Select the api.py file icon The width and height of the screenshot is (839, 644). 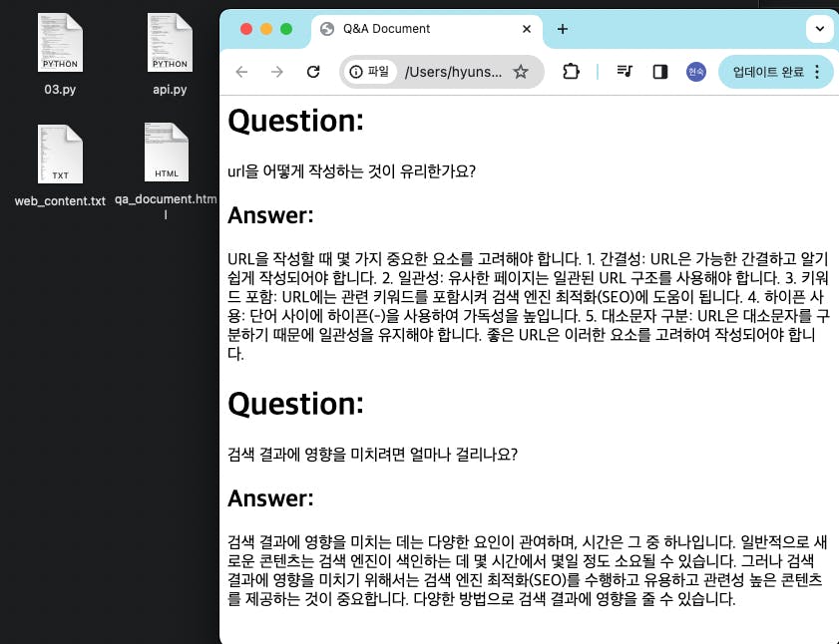[x=170, y=43]
